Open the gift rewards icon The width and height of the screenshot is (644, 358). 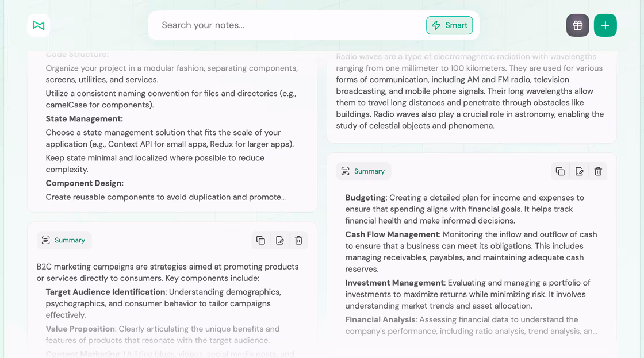[x=577, y=25]
